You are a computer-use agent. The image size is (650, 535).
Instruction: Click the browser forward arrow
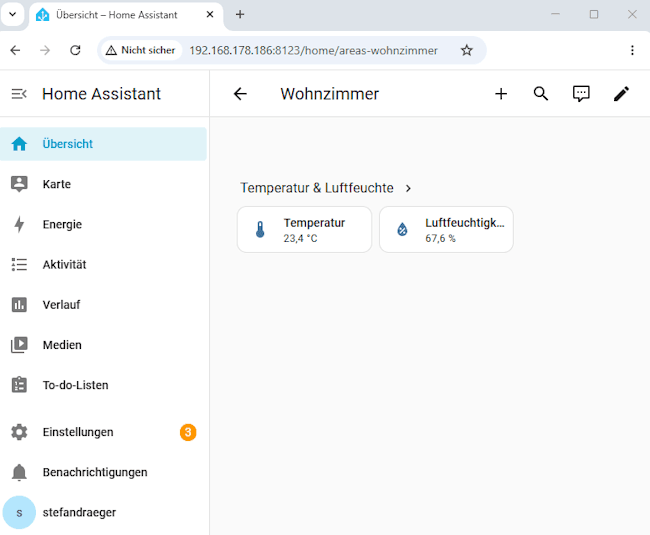45,50
